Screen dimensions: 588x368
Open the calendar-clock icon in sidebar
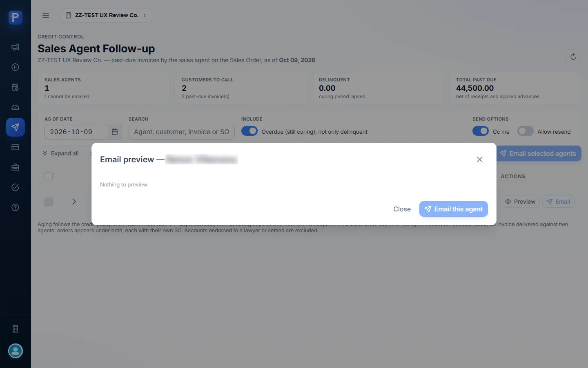pos(15,87)
